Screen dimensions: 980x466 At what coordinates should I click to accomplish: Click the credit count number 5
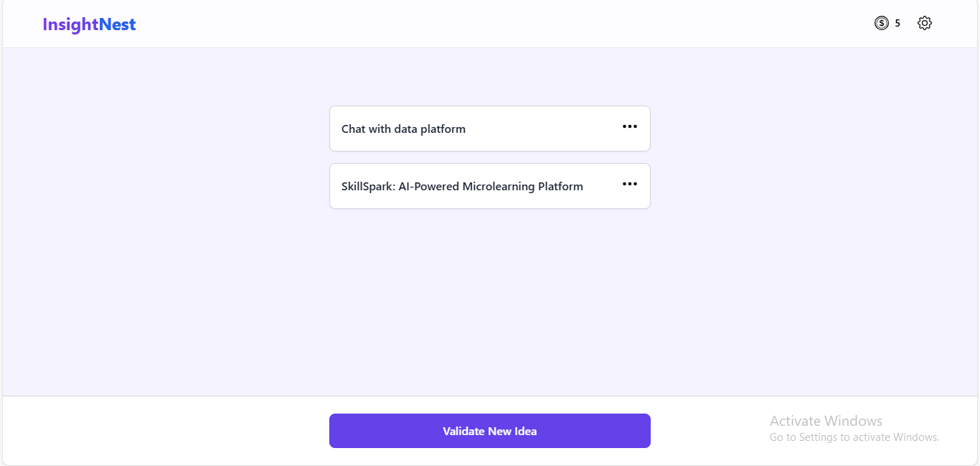897,23
